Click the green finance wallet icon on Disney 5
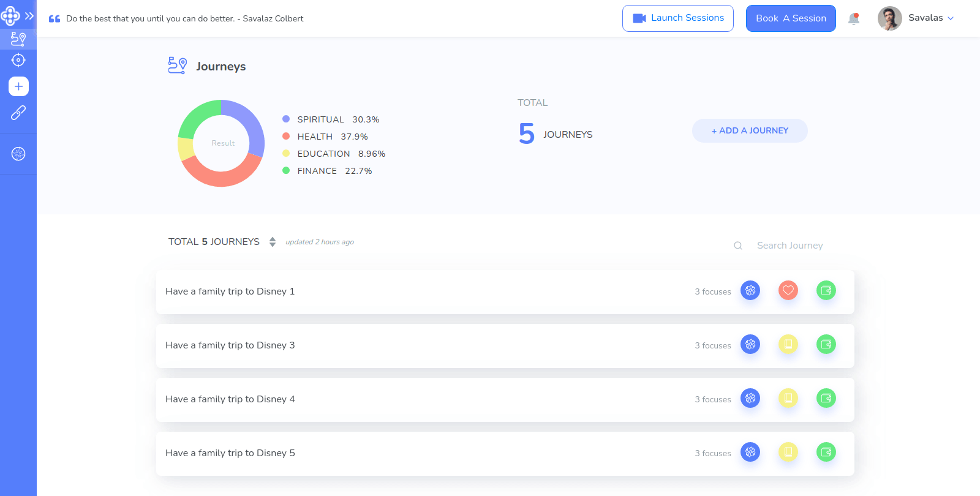 click(x=826, y=452)
